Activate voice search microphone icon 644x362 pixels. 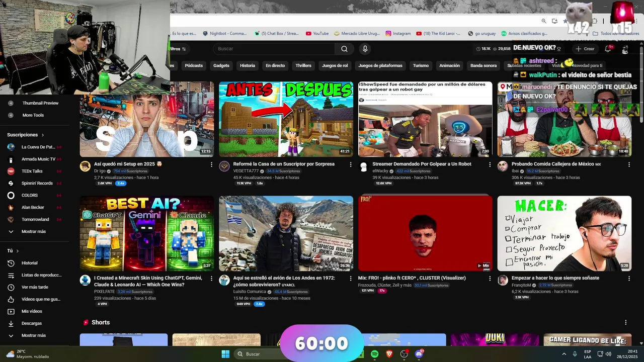365,49
